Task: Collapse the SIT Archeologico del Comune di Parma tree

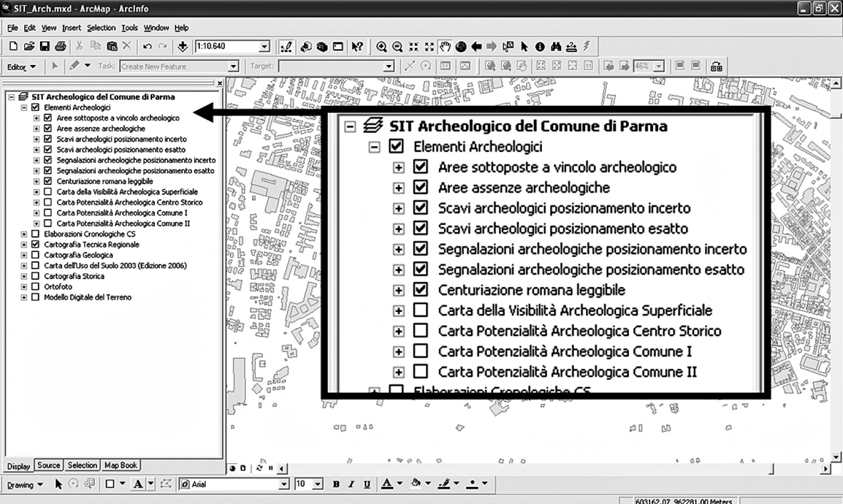Action: pos(11,97)
